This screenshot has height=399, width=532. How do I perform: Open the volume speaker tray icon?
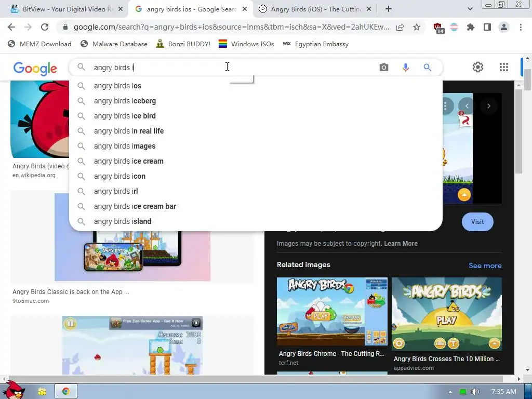point(475,392)
